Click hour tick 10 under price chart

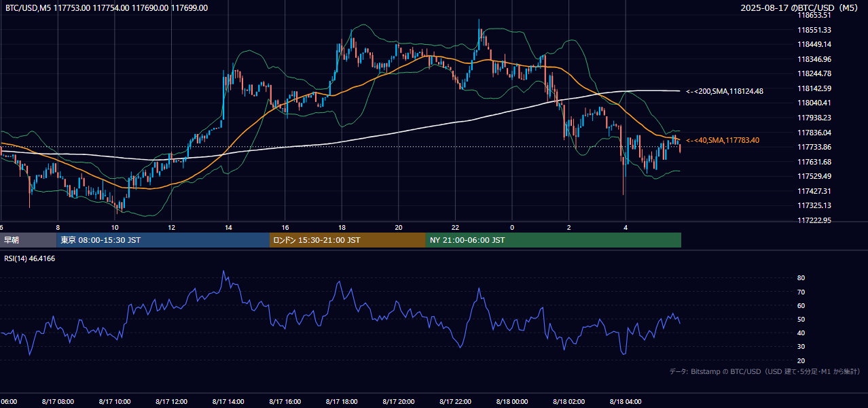(x=115, y=227)
